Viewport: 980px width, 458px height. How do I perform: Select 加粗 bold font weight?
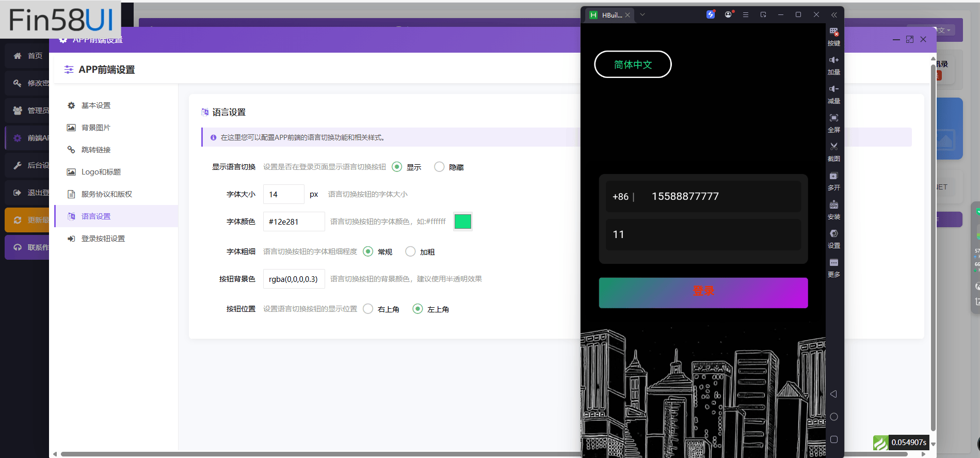point(410,251)
